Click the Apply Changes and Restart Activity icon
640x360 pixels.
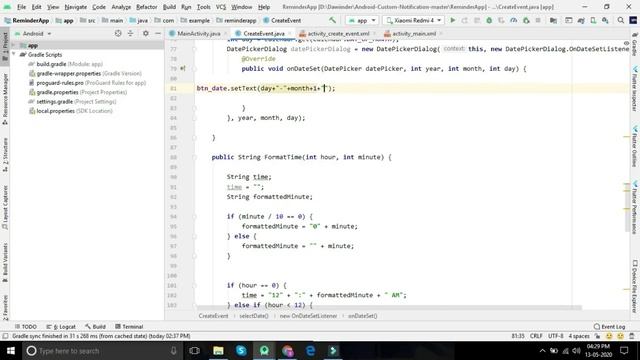coord(464,20)
